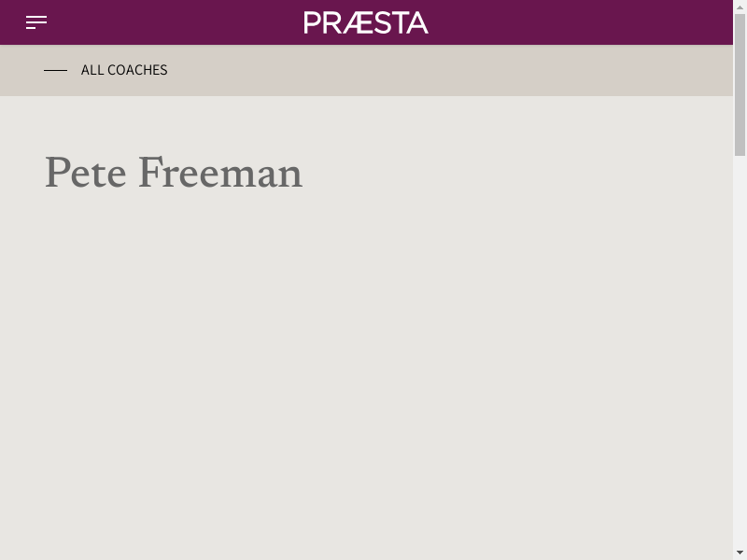
Task: Open the hamburger navigation menu
Action: (x=36, y=22)
